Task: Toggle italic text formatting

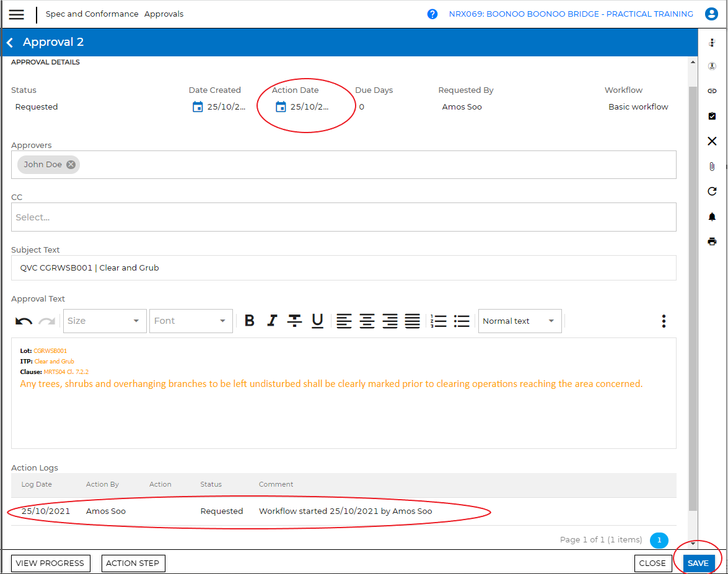Action: coord(272,321)
